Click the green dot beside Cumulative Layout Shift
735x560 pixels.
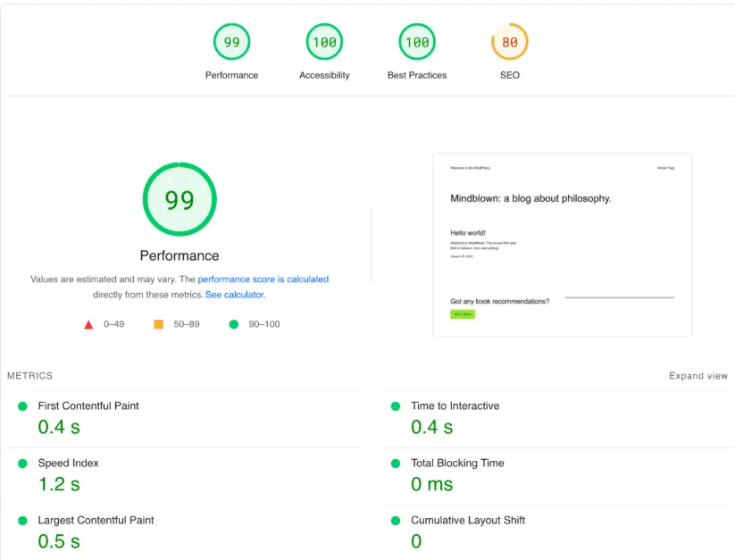396,521
